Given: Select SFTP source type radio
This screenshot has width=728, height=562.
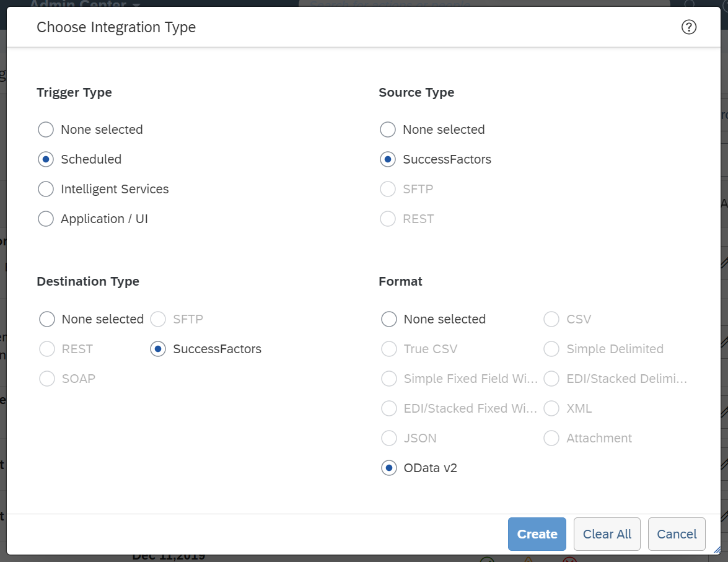Looking at the screenshot, I should (x=388, y=189).
